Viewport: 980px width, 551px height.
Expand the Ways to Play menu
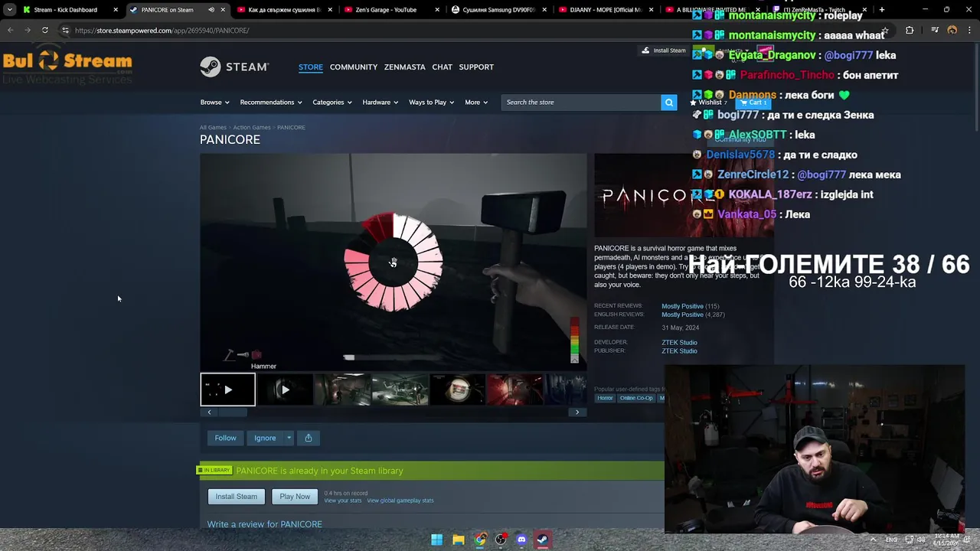(431, 102)
